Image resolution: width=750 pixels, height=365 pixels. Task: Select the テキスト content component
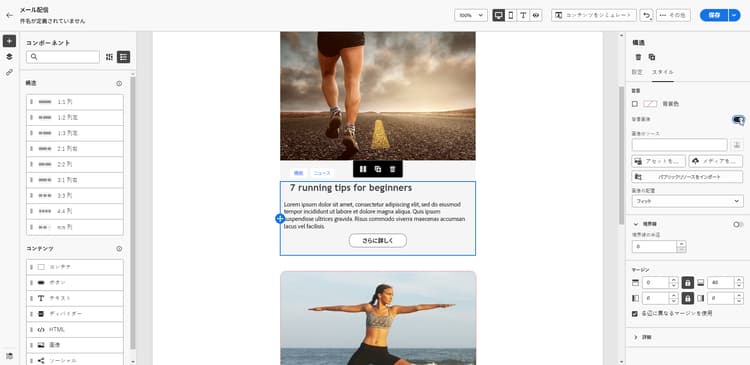pyautogui.click(x=75, y=298)
